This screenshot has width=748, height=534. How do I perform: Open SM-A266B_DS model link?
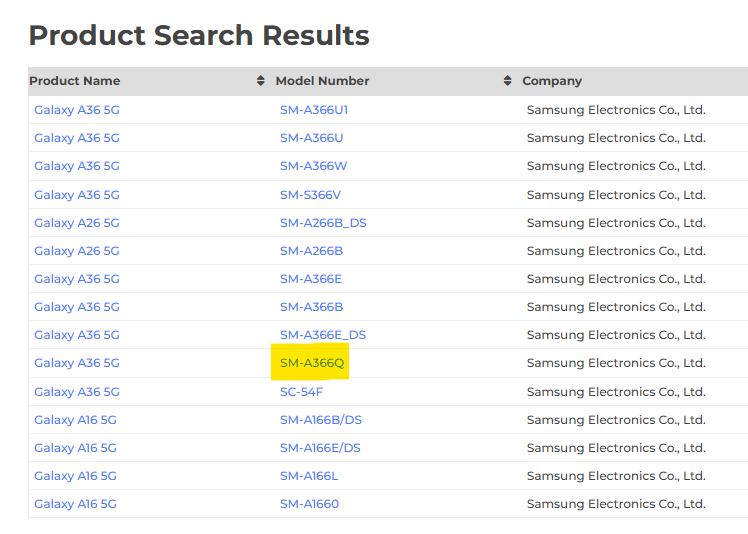(x=323, y=223)
